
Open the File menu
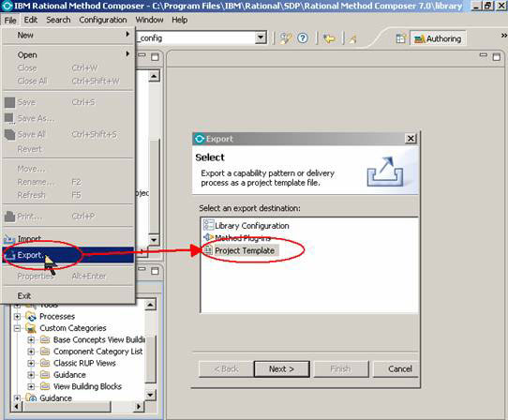(x=10, y=20)
